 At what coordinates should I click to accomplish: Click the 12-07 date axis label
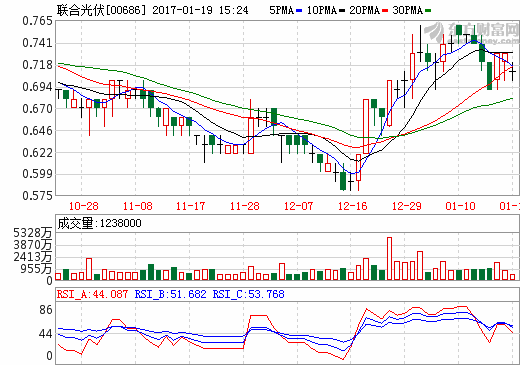[298, 206]
